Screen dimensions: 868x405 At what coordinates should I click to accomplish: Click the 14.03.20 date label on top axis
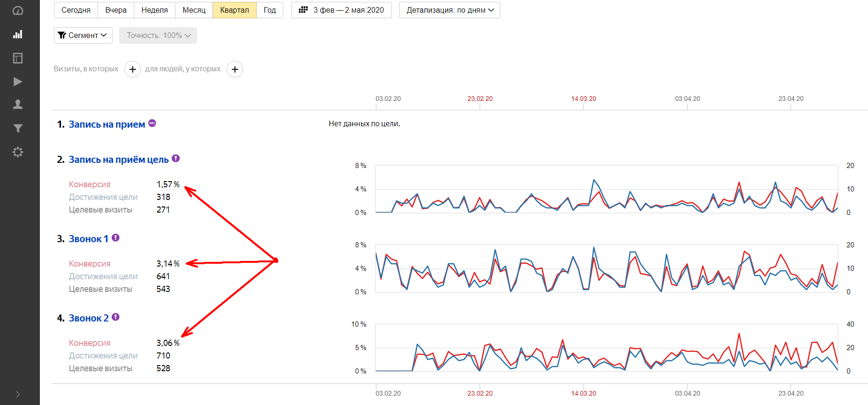click(584, 99)
